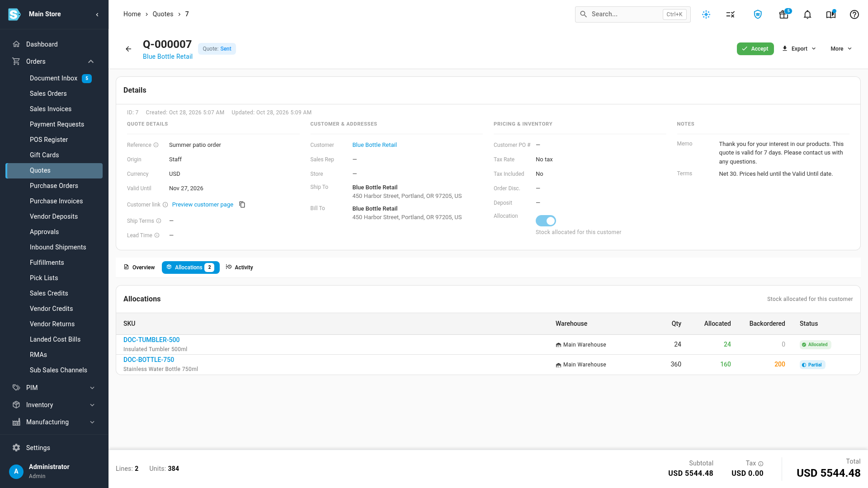Open the notifications bell

pos(807,14)
